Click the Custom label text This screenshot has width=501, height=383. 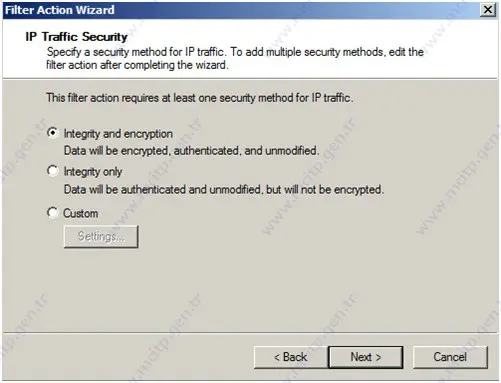pyautogui.click(x=81, y=213)
